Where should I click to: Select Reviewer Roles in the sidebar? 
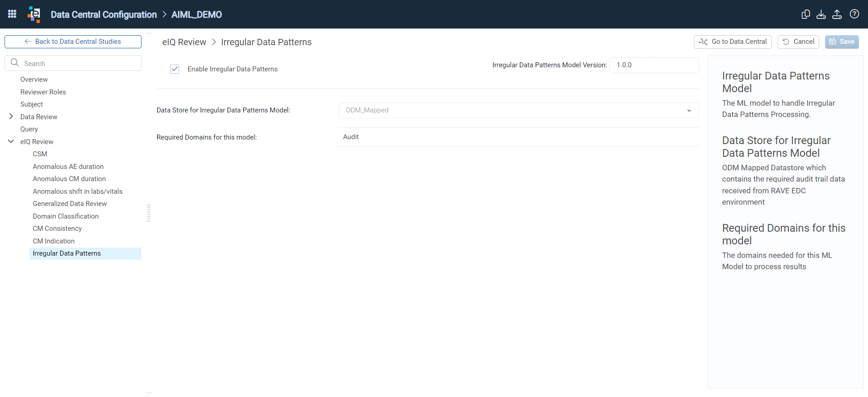[43, 92]
